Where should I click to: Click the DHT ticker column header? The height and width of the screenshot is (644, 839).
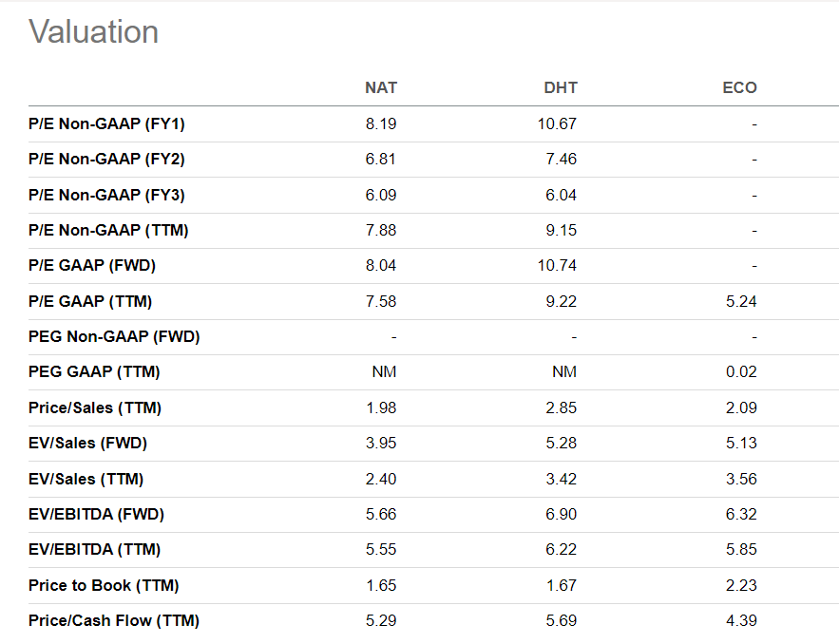tap(560, 88)
